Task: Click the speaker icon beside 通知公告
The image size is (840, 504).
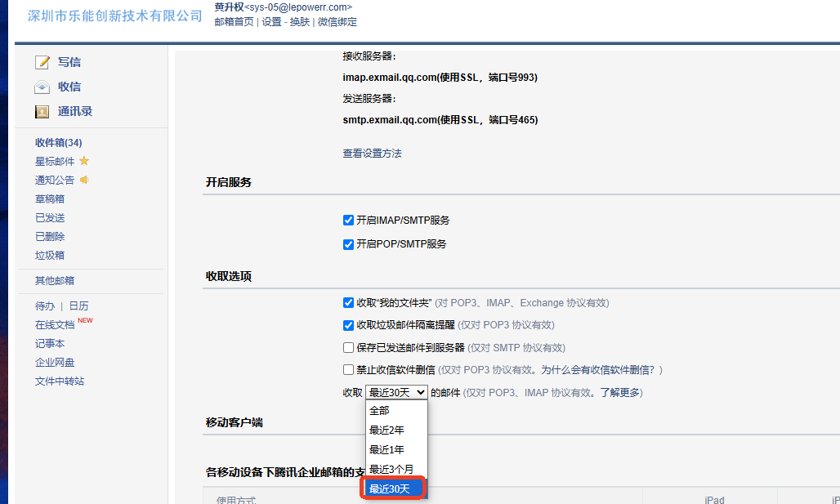Action: (x=84, y=180)
